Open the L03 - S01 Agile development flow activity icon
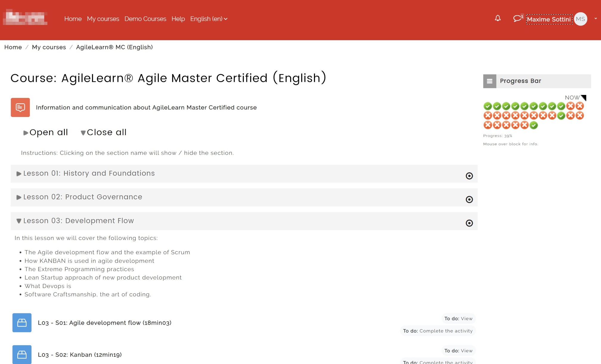 pos(22,323)
